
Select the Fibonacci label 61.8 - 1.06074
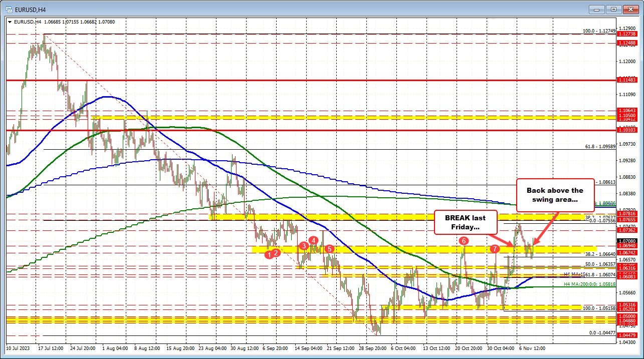pos(600,274)
